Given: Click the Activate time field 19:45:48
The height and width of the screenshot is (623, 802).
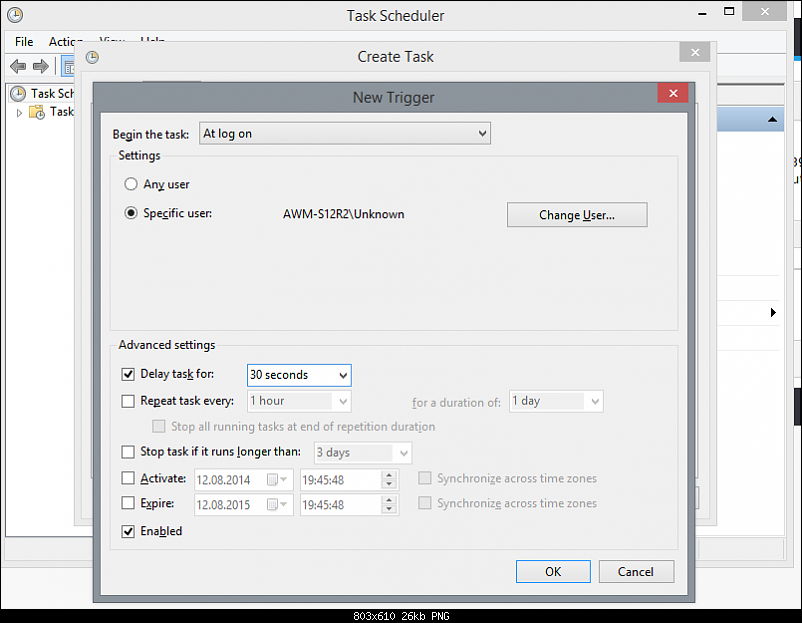Looking at the screenshot, I should coord(340,480).
